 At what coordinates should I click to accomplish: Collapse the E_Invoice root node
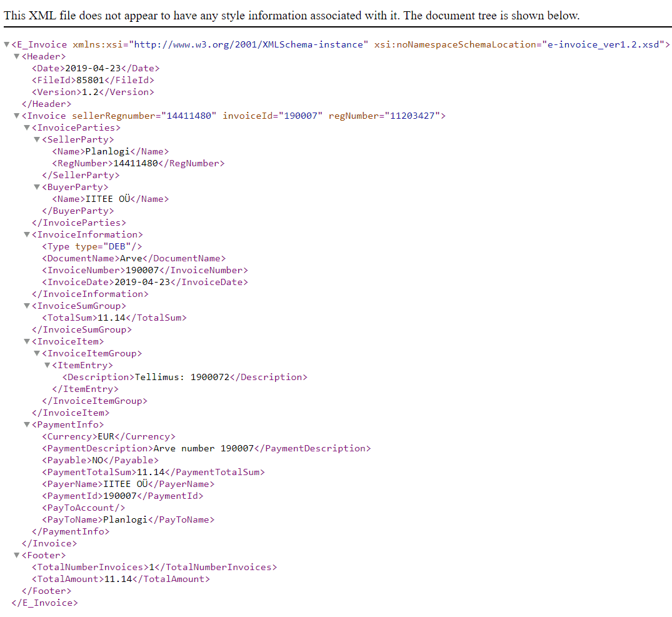click(x=6, y=44)
